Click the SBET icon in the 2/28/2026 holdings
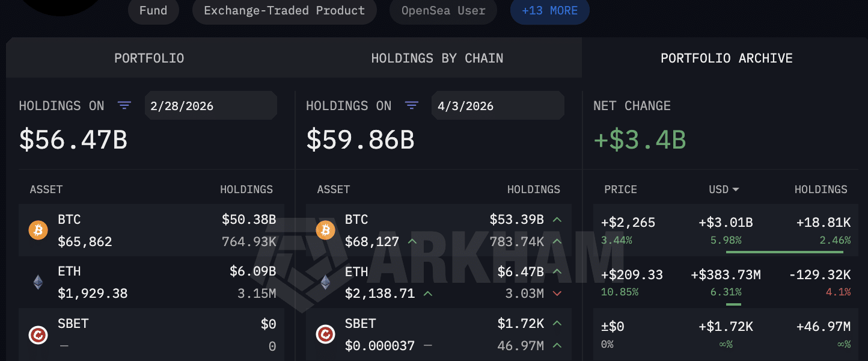This screenshot has width=868, height=361. click(x=38, y=335)
